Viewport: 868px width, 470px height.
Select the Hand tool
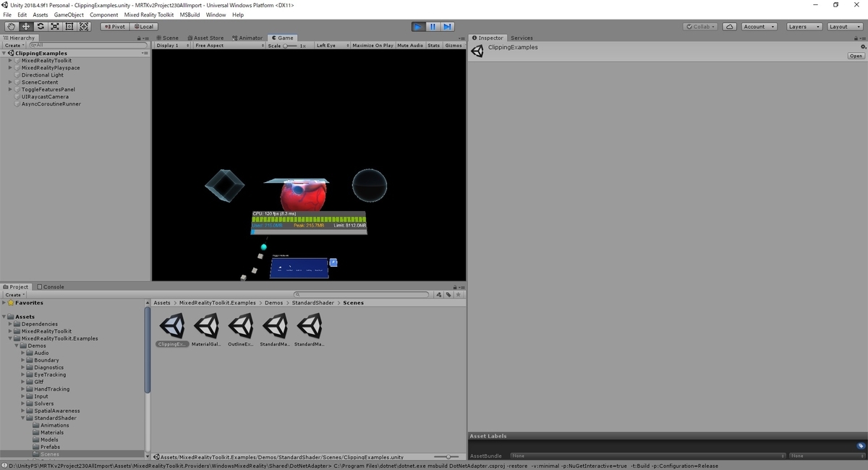tap(12, 27)
